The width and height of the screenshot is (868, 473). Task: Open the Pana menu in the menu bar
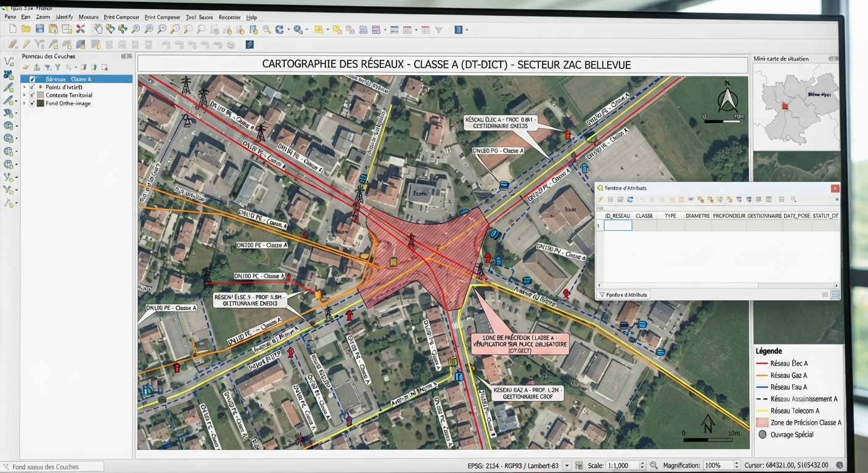click(x=10, y=17)
